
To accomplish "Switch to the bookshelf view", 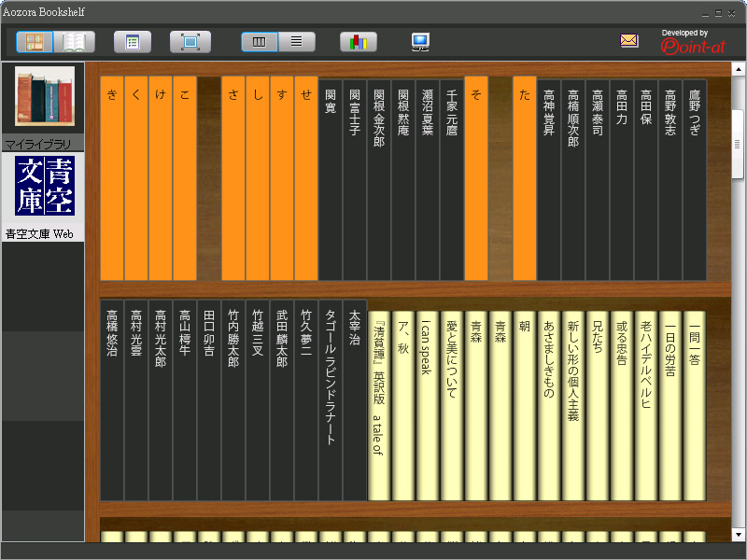I will (x=35, y=41).
